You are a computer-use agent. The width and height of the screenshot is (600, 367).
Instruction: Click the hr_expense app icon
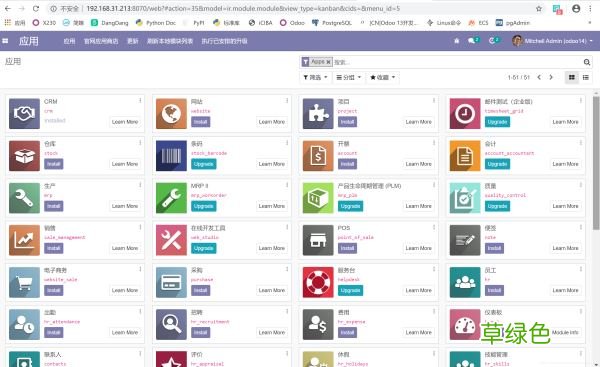[318, 324]
